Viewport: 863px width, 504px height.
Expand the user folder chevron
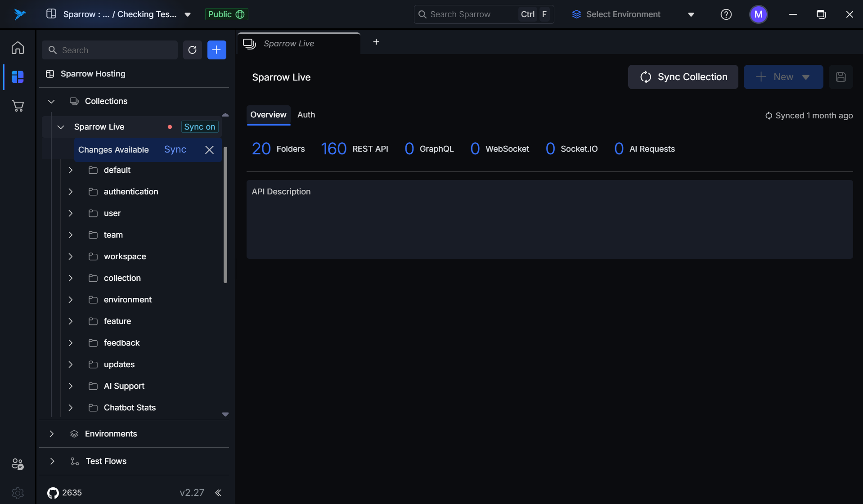tap(70, 213)
